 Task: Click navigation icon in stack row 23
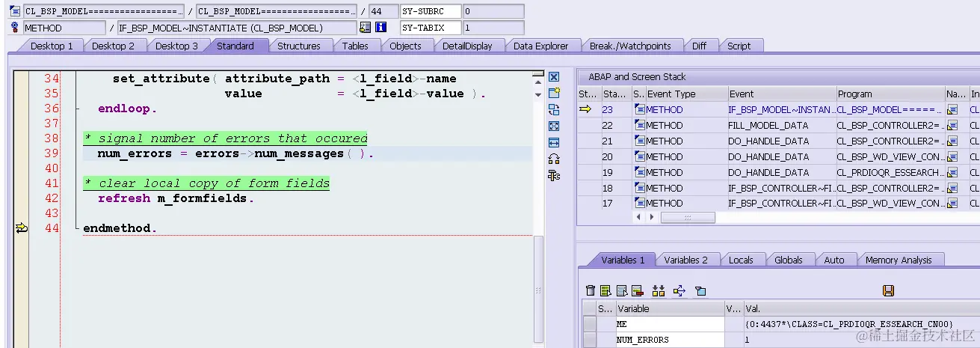point(952,109)
